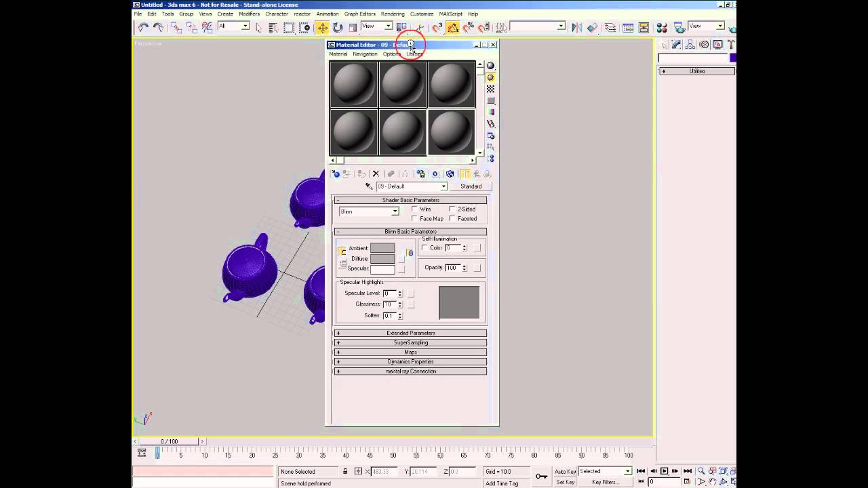Click the Key Filters button
This screenshot has height=488, width=868.
(604, 482)
